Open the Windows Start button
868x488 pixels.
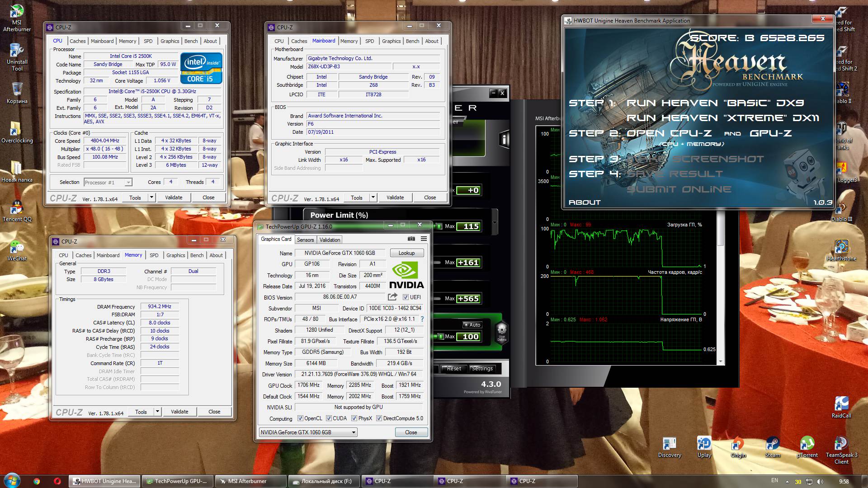(x=12, y=480)
